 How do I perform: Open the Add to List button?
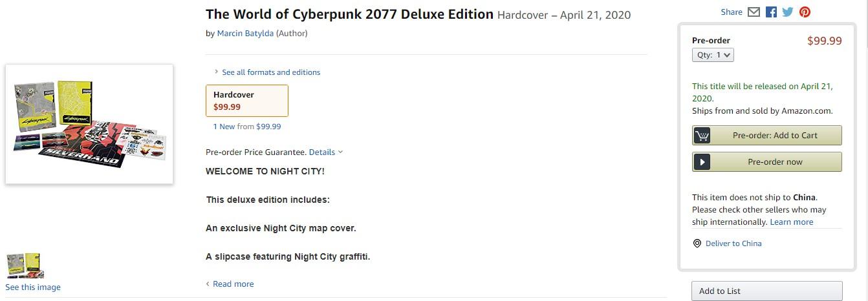766,291
